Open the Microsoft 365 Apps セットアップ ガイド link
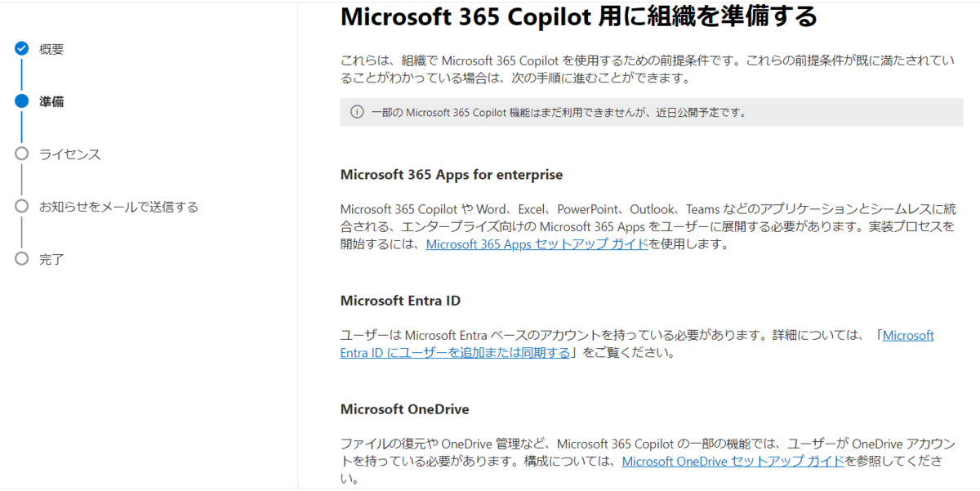 point(537,243)
